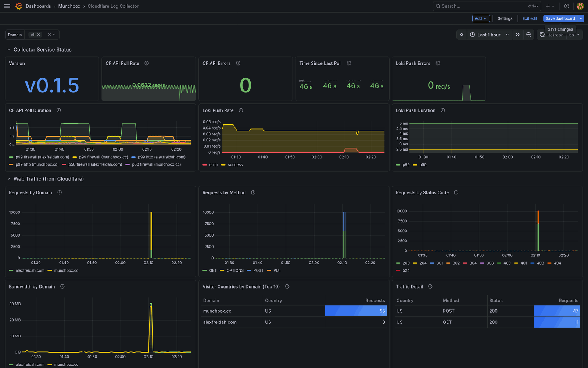Open the plus new-item menu in header
This screenshot has height=368, width=588.
click(x=550, y=6)
